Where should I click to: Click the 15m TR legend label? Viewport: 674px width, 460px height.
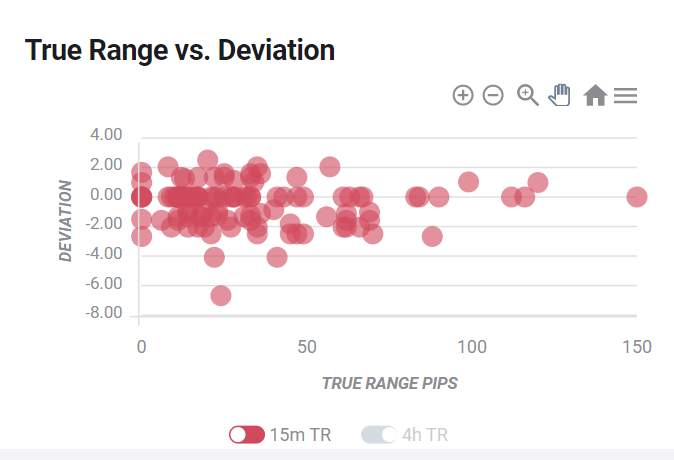pos(300,435)
